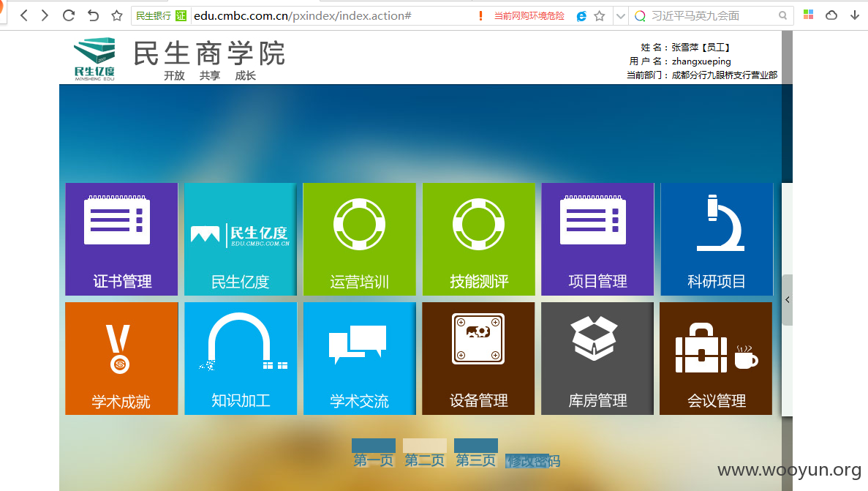868x491 pixels.
Task: Expand the address bar dropdown arrow
Action: (621, 16)
